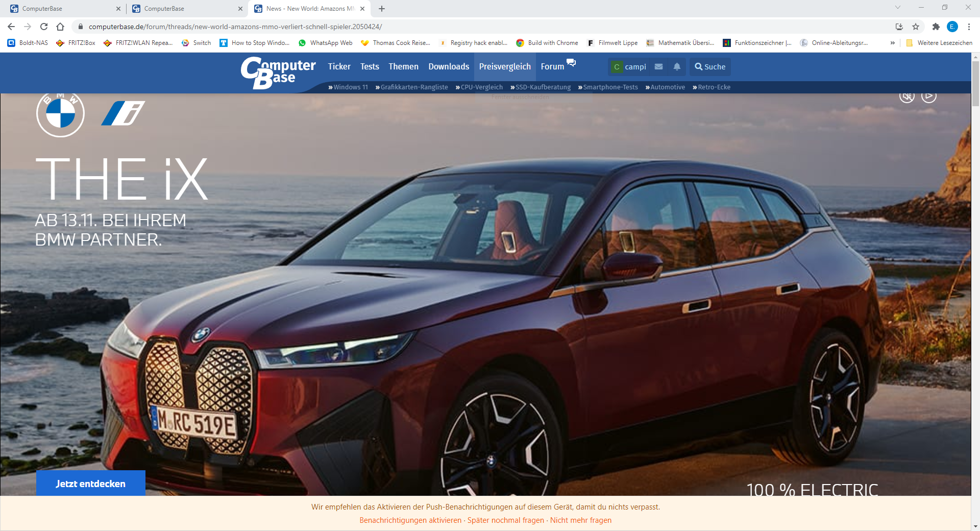
Task: Open notifications via the bell icon
Action: pyautogui.click(x=677, y=67)
